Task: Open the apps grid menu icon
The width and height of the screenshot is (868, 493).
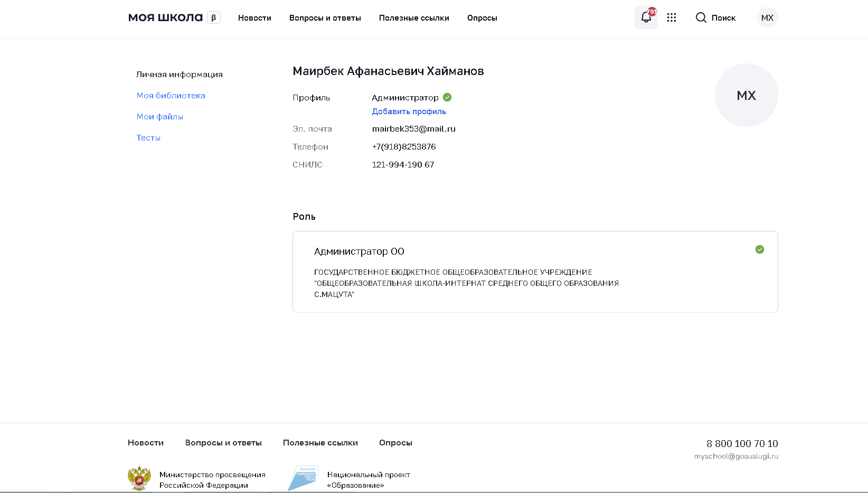Action: [672, 18]
